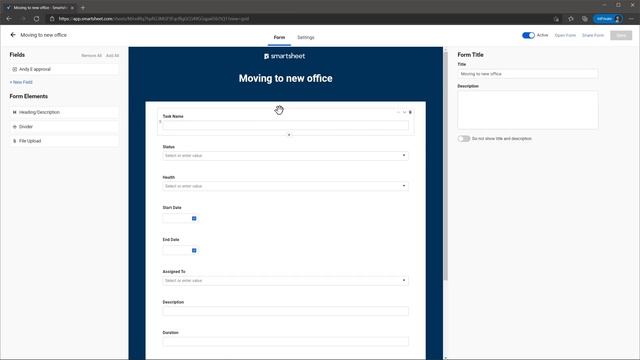Click Remove All in the Fields panel

pos(91,56)
